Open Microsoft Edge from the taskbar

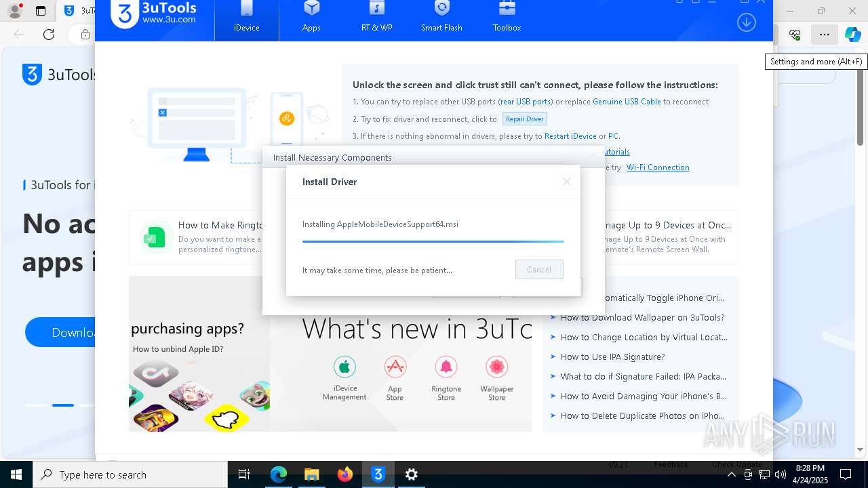coord(279,474)
